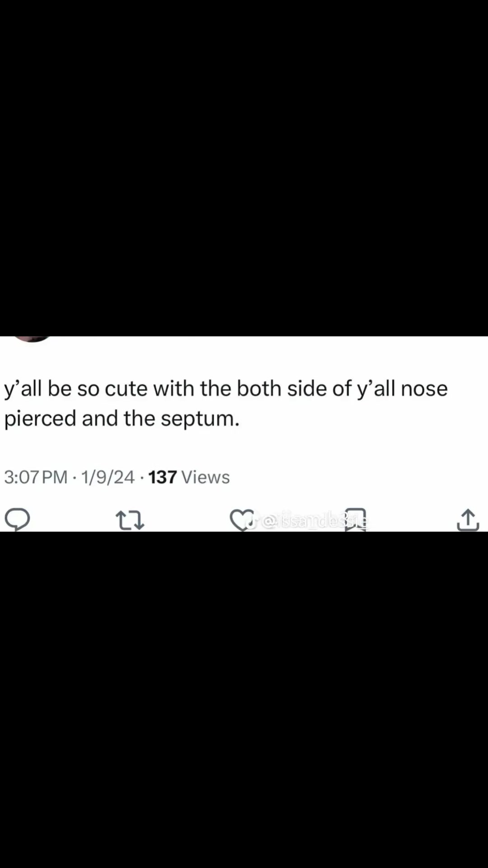The height and width of the screenshot is (868, 488).
Task: Select the tweet's first text line
Action: 226,389
